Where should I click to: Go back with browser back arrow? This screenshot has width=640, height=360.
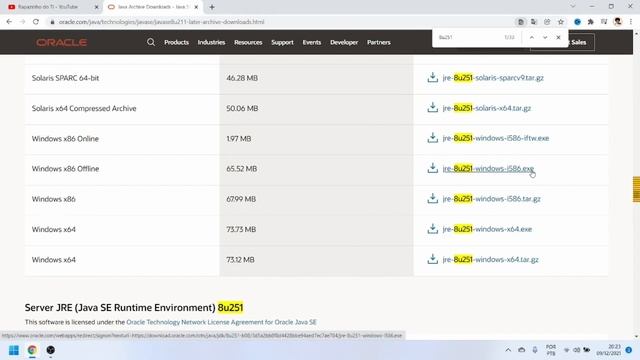click(x=9, y=22)
